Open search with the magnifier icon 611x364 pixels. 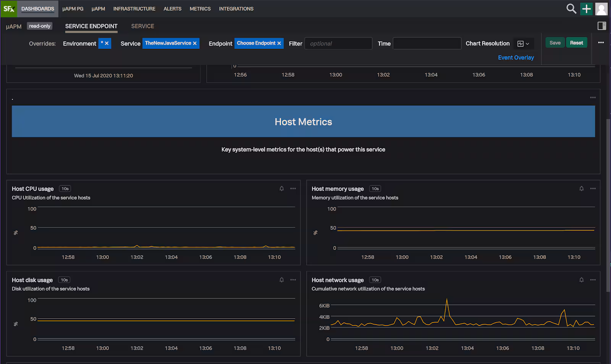[x=571, y=9]
